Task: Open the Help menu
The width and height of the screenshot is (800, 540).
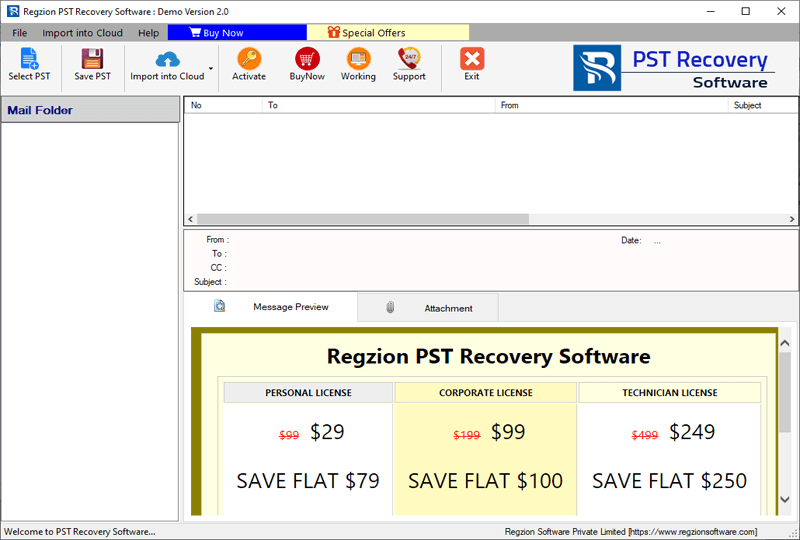Action: point(148,33)
